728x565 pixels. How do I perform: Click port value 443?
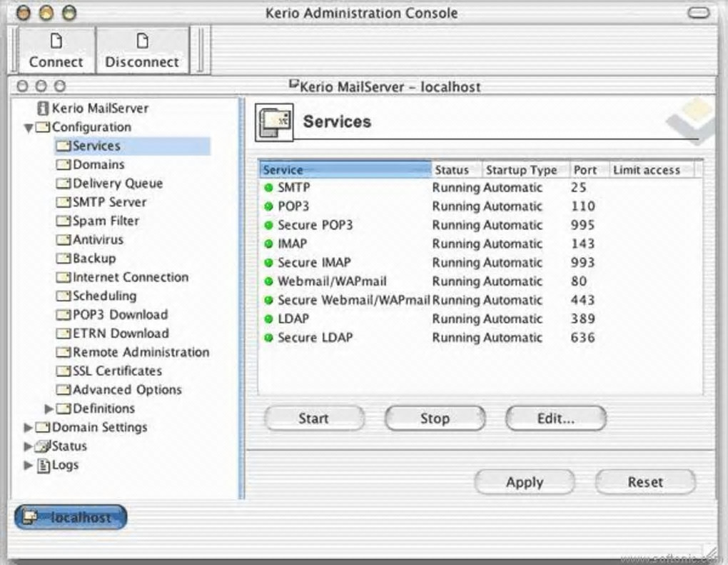[x=582, y=300]
